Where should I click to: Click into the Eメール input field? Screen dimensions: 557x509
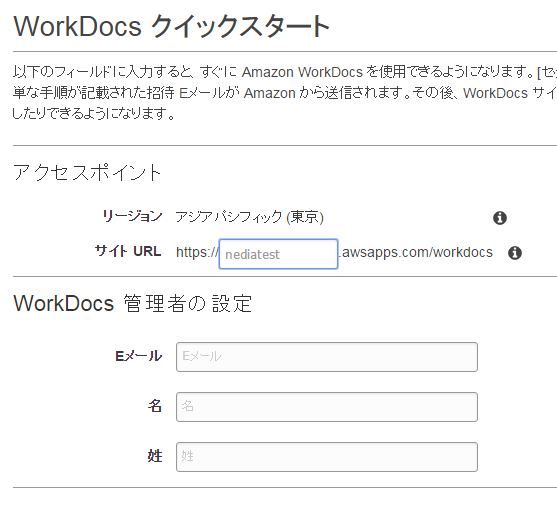327,357
